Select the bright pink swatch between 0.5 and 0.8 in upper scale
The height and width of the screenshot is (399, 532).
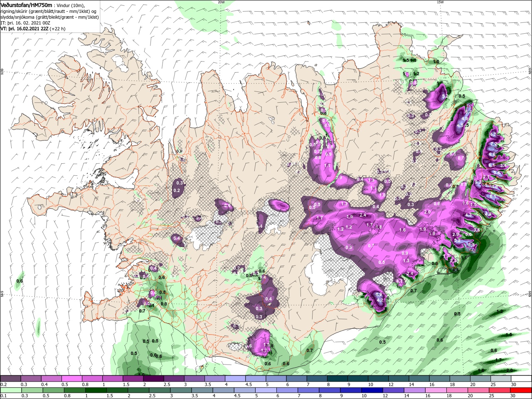(x=71, y=379)
